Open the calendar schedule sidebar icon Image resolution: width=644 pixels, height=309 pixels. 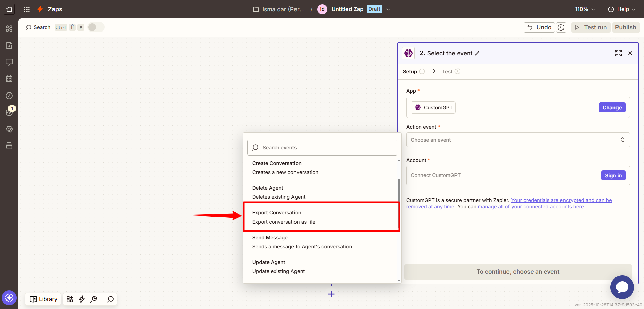point(9,79)
